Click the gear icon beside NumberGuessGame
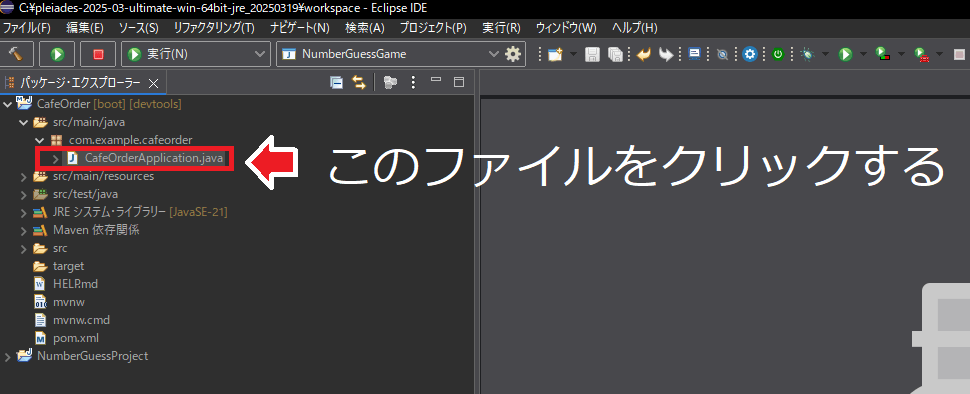This screenshot has width=970, height=394. pos(513,54)
